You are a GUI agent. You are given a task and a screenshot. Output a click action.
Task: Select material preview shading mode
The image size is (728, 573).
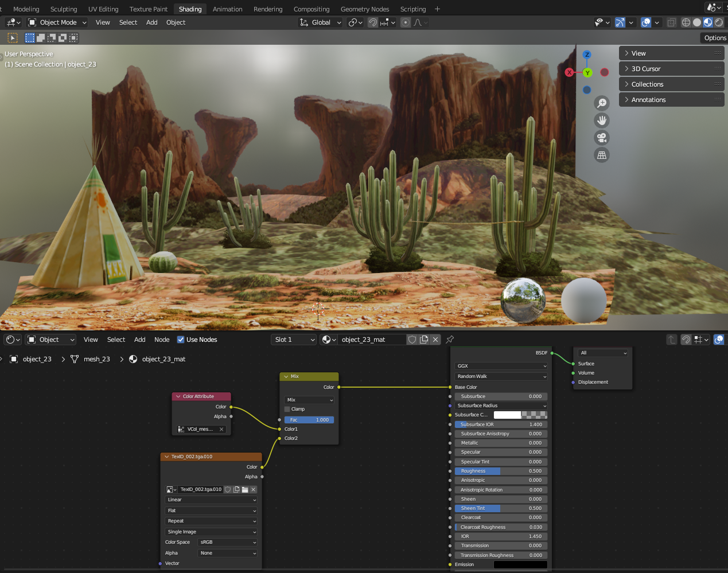(708, 22)
